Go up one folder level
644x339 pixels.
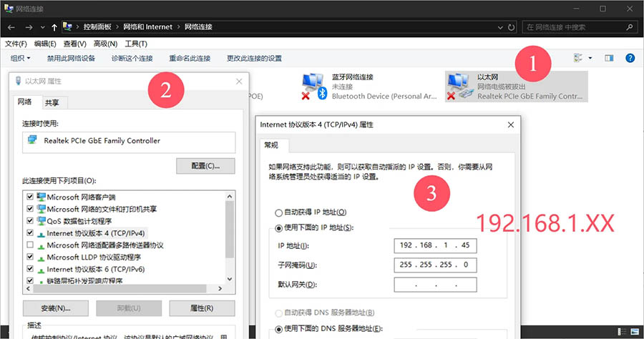(54, 27)
